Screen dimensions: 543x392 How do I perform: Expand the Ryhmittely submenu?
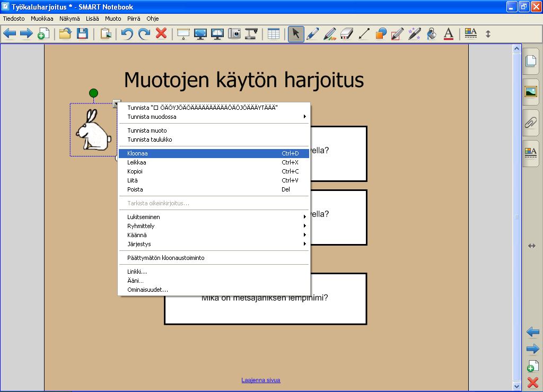(214, 226)
